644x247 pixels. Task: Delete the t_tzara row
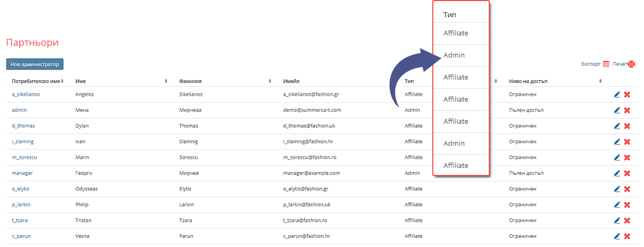coord(627,221)
